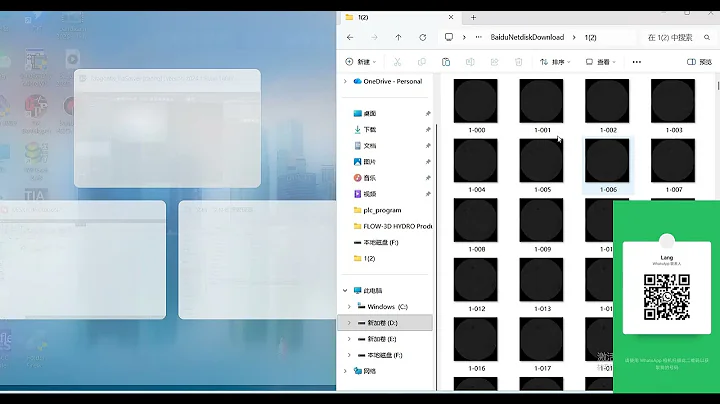720x404 pixels.
Task: Open the Desktop quick access folder
Action: (365, 113)
